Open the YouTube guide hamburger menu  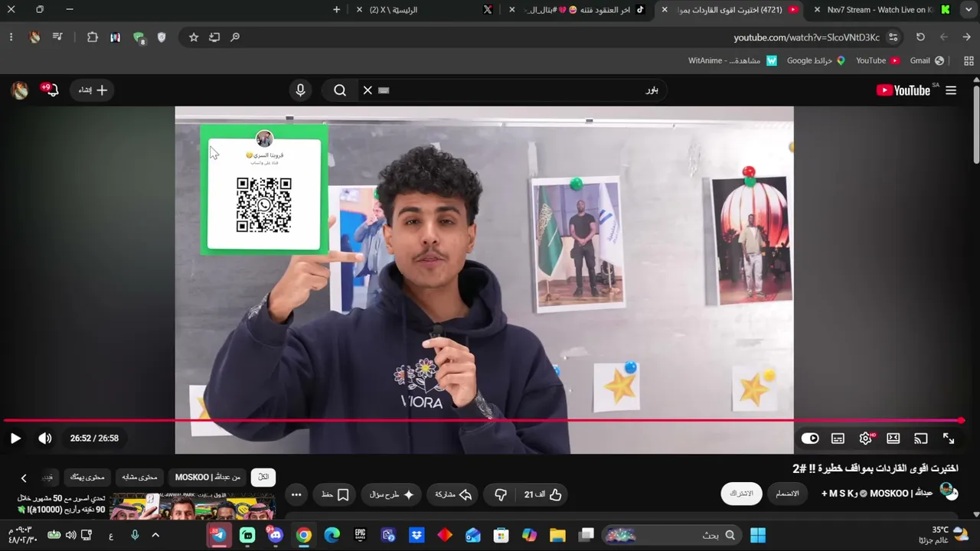[951, 90]
